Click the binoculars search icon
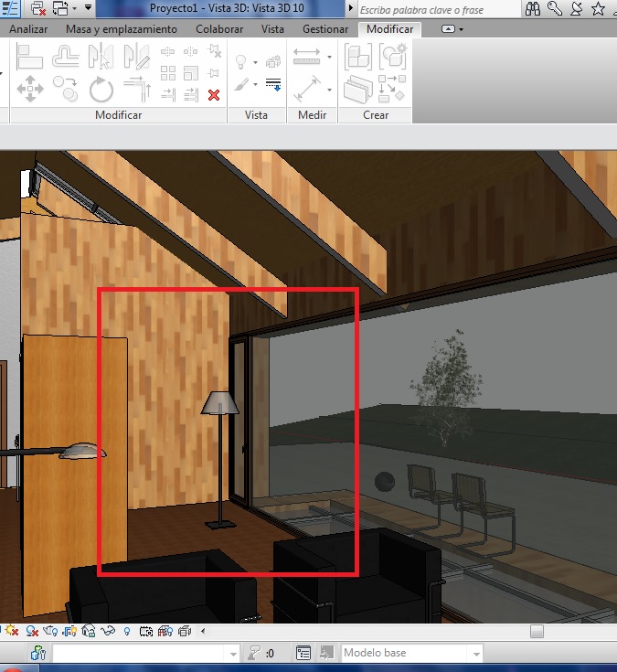 [535, 9]
